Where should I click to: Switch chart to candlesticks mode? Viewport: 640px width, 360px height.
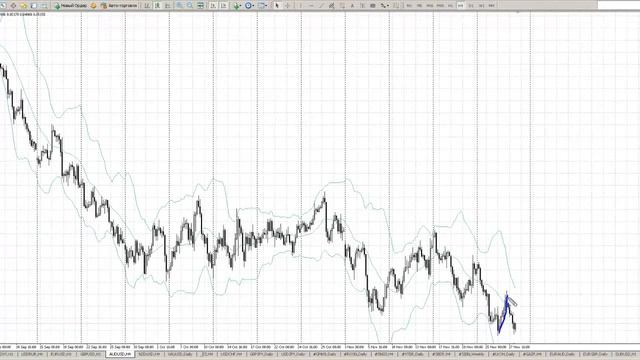157,6
